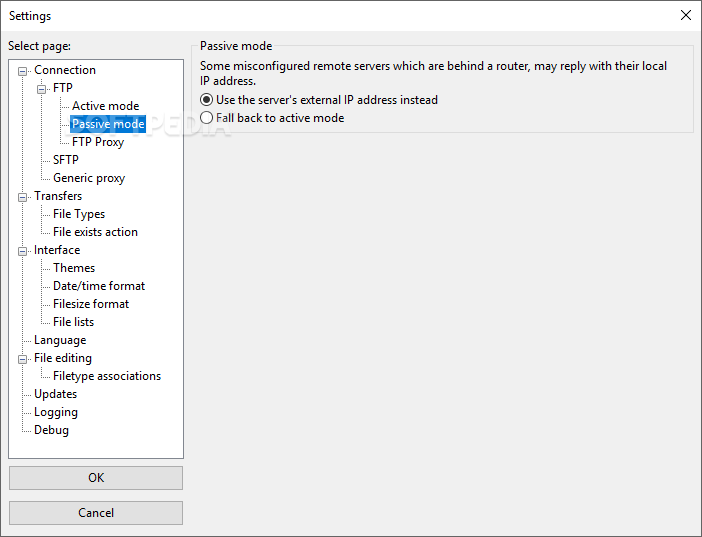Open File Types page under Transfers
Image resolution: width=702 pixels, height=537 pixels.
click(79, 214)
